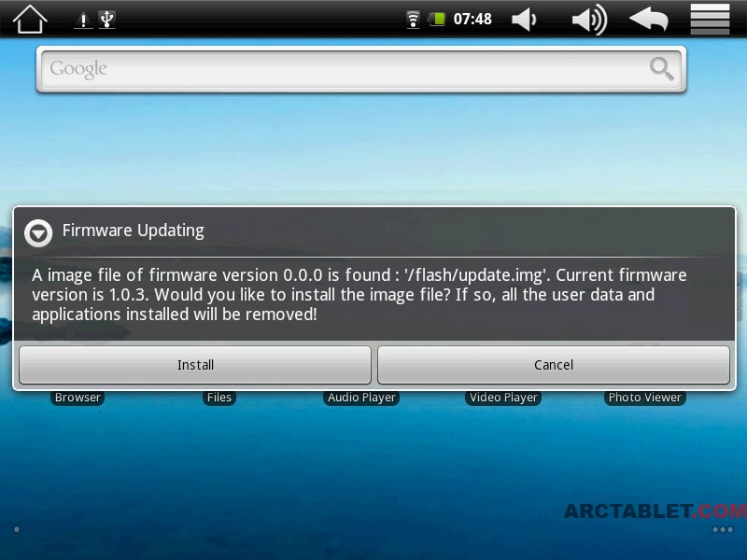The width and height of the screenshot is (747, 560).
Task: Tap the battery status icon
Action: point(437,20)
